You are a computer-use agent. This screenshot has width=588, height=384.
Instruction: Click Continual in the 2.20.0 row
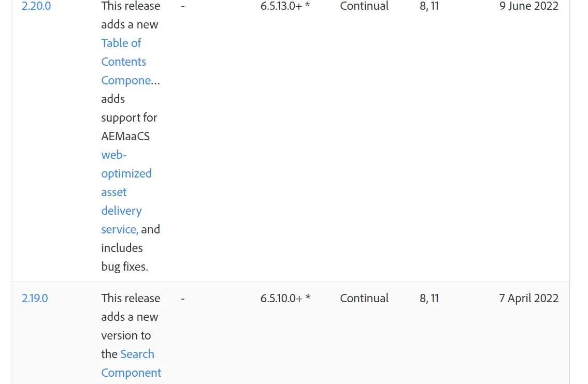(x=364, y=6)
